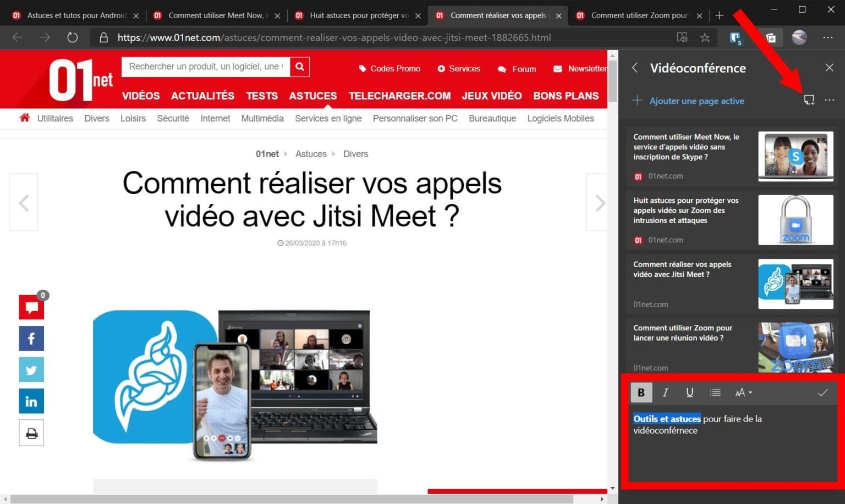Open the comments bubble on the article

pyautogui.click(x=31, y=307)
